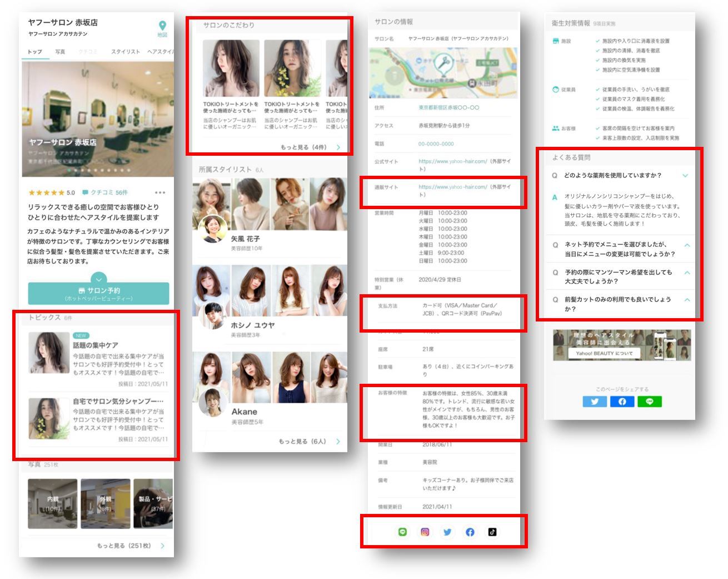The height and width of the screenshot is (579, 728).
Task: Open 内観 photo thumbnail
Action: (53, 503)
